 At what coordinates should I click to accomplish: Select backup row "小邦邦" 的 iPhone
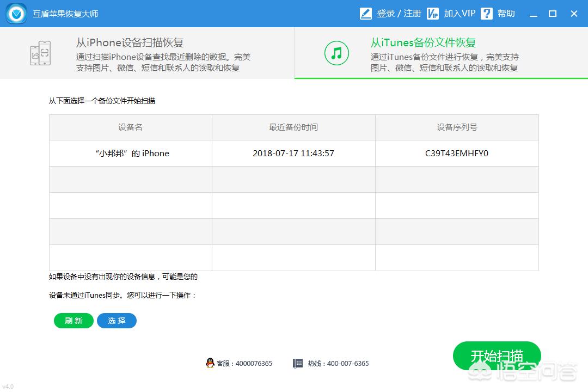[x=294, y=153]
